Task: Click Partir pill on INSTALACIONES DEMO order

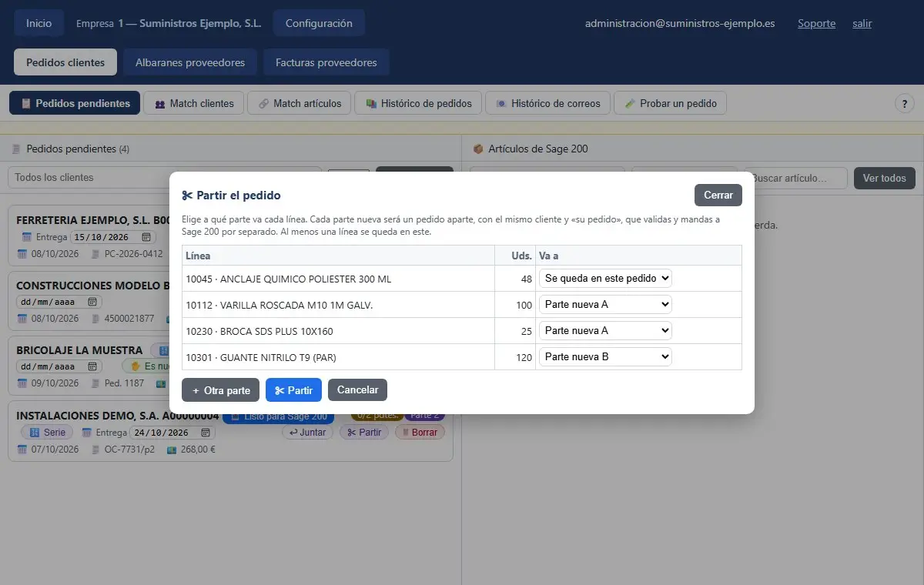Action: pyautogui.click(x=364, y=432)
